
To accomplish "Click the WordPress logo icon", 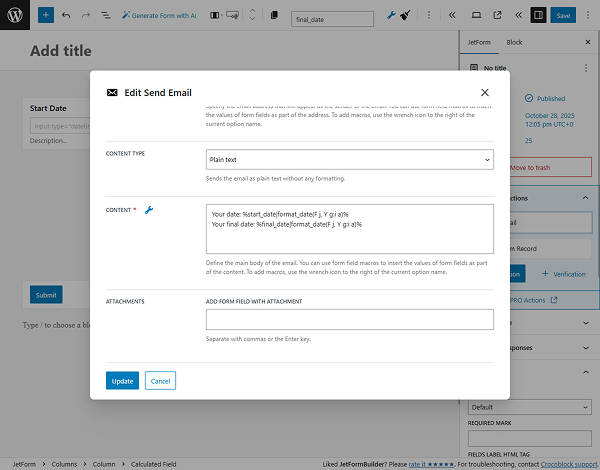I will (15, 15).
